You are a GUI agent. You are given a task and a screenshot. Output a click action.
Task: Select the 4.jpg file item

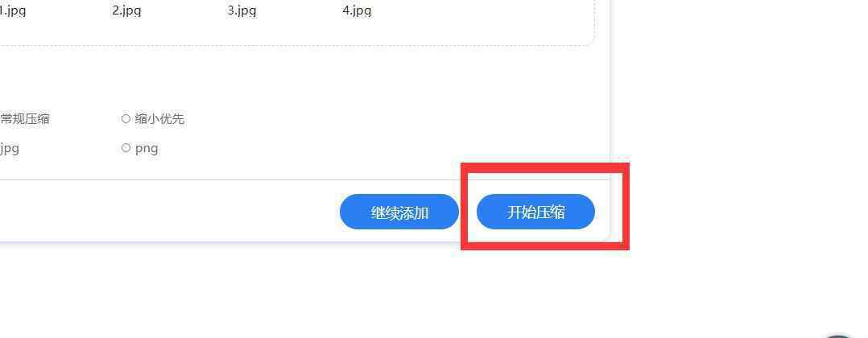pyautogui.click(x=357, y=10)
